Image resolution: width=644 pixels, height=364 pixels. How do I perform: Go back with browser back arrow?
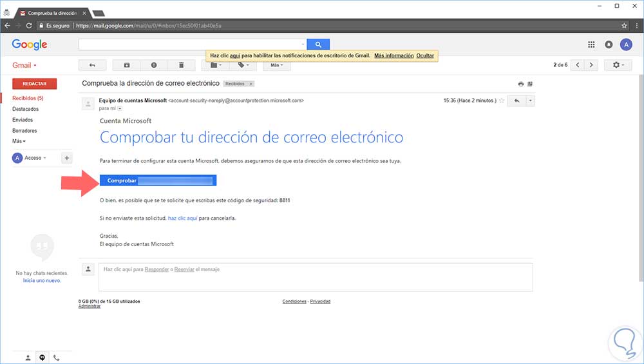[7, 26]
